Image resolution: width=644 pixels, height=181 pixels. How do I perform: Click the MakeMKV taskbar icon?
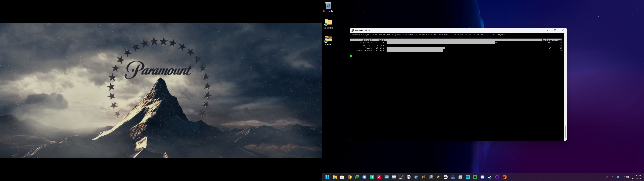pos(416,177)
